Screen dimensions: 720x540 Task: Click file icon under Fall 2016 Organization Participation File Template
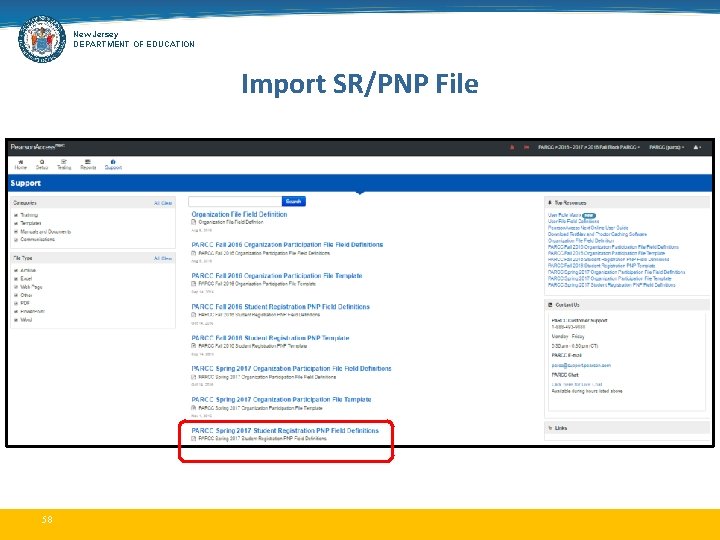(193, 284)
